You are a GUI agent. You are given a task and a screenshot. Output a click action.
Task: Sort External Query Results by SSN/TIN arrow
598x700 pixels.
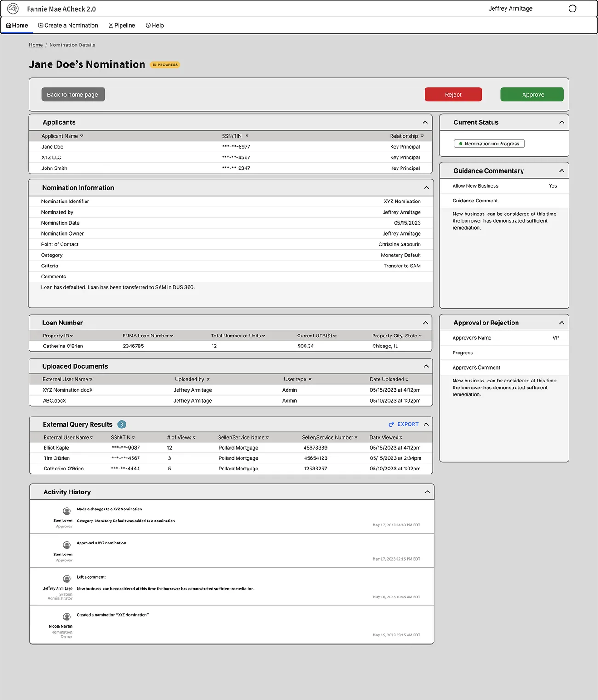click(x=133, y=438)
